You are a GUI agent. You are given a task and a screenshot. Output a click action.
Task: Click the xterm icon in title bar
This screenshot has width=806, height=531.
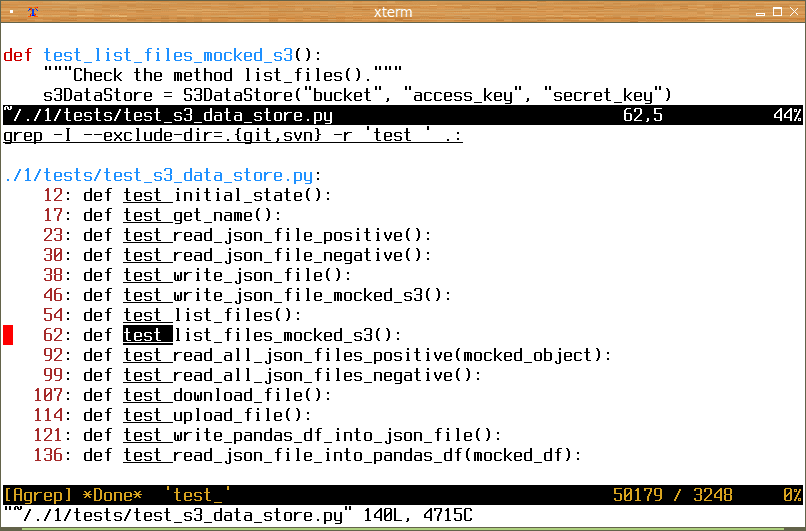[x=33, y=12]
